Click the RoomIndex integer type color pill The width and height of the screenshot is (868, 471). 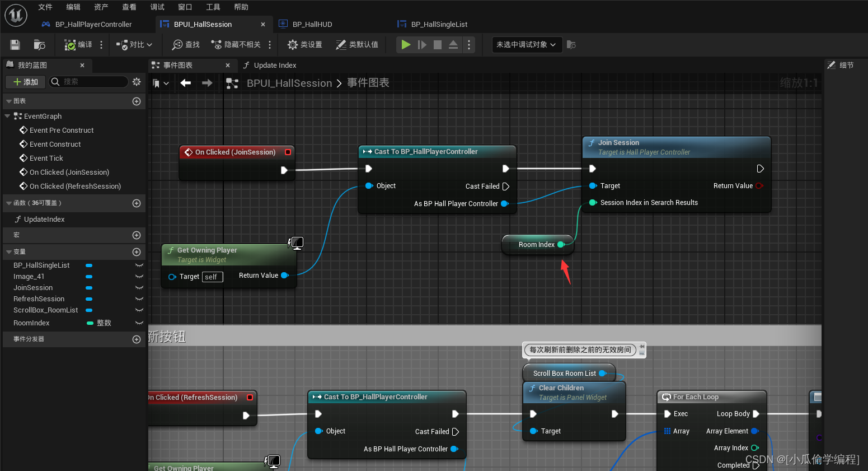(90, 323)
